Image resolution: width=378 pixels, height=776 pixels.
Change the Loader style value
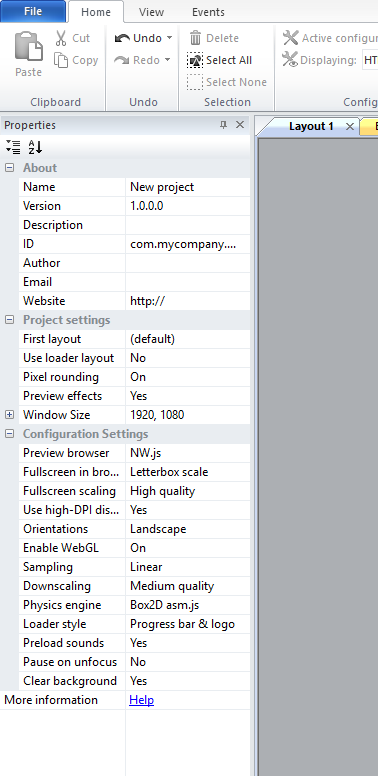[x=188, y=624]
